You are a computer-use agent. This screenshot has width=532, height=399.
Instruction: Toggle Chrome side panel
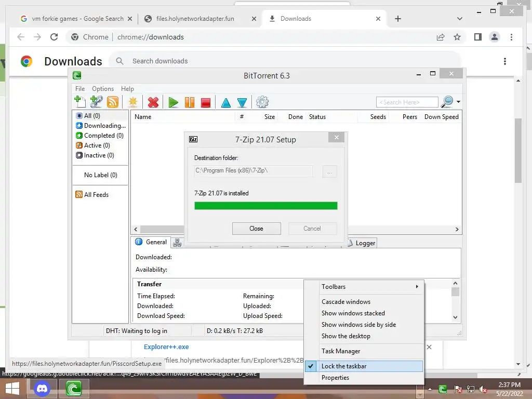[x=478, y=37]
